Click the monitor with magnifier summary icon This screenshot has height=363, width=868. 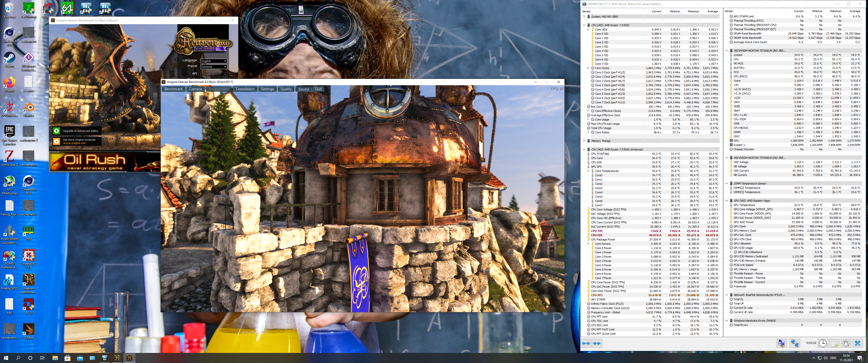(x=781, y=343)
